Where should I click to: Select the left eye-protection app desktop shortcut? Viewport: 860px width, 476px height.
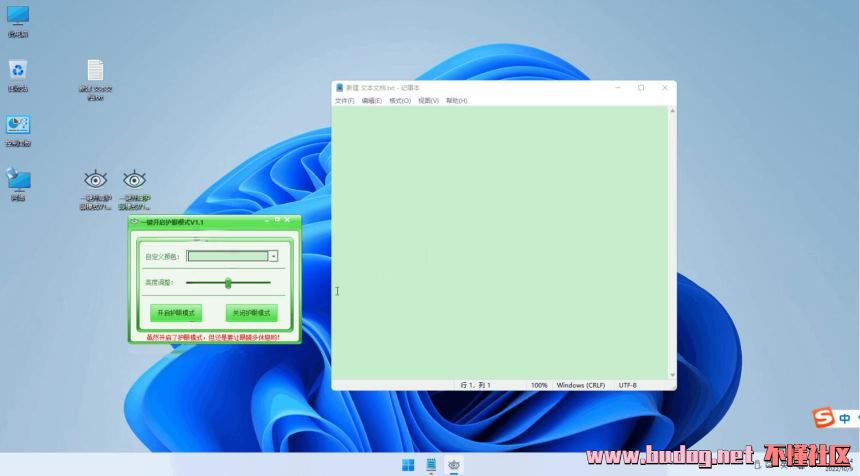click(95, 189)
